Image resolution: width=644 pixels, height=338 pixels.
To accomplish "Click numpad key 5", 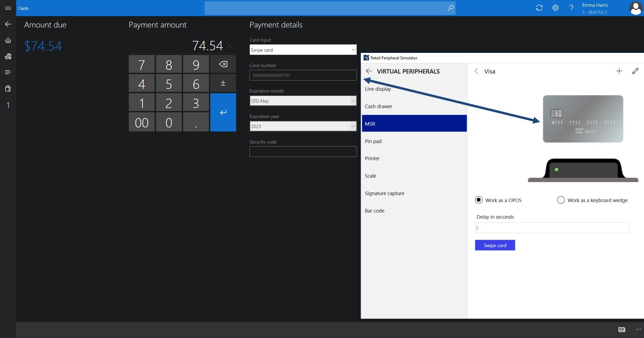I will click(169, 83).
